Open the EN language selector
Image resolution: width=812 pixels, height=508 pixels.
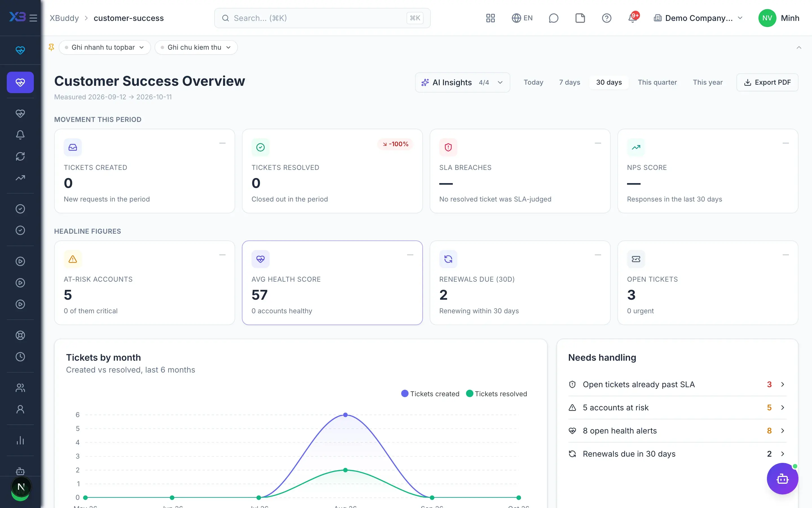pyautogui.click(x=522, y=18)
